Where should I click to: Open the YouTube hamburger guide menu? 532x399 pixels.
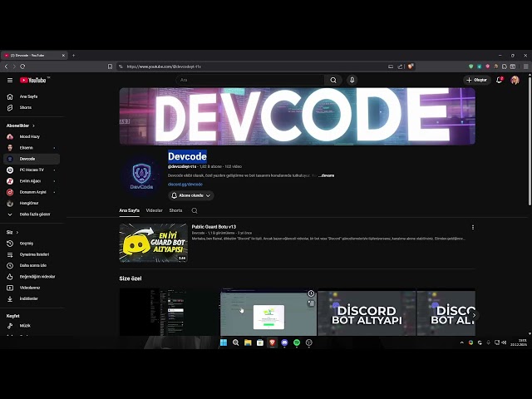pos(10,80)
